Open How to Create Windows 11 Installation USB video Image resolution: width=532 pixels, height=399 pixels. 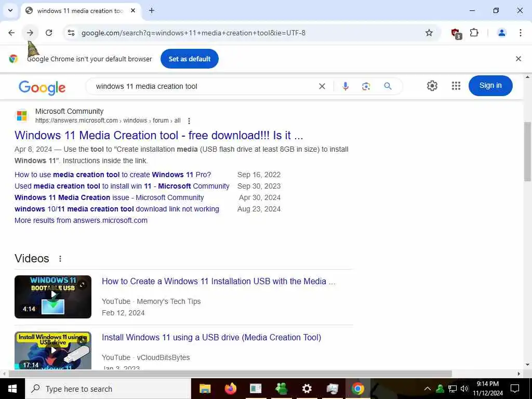click(219, 281)
